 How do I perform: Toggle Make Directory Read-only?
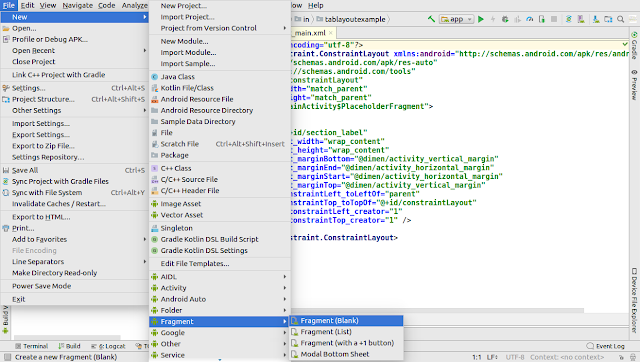[75, 273]
